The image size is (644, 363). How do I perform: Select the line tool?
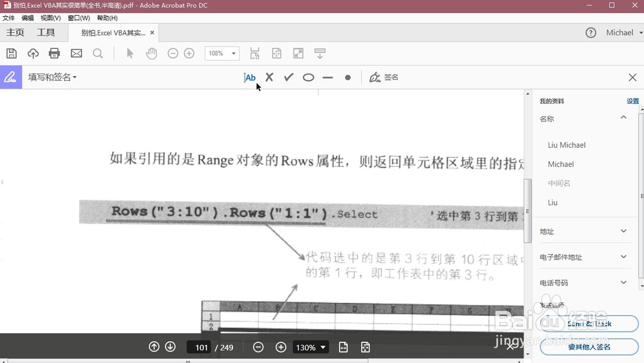[328, 77]
